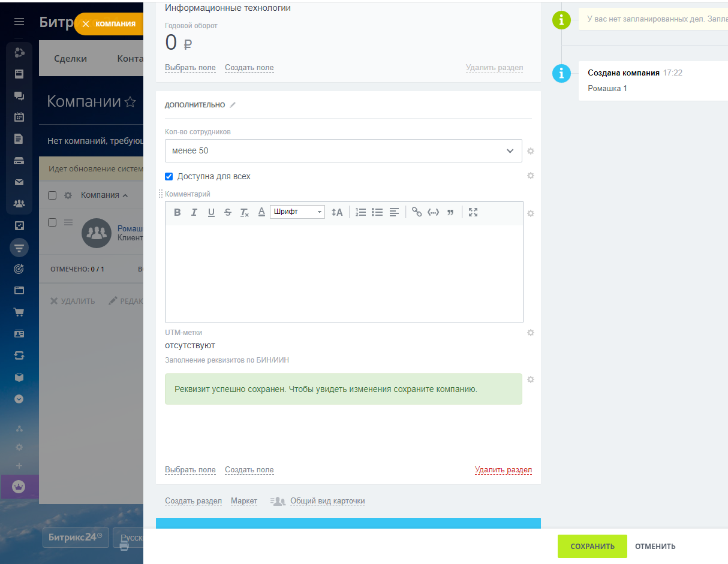728x564 pixels.
Task: Click Выбрать поле under Годовой оборот
Action: point(190,68)
